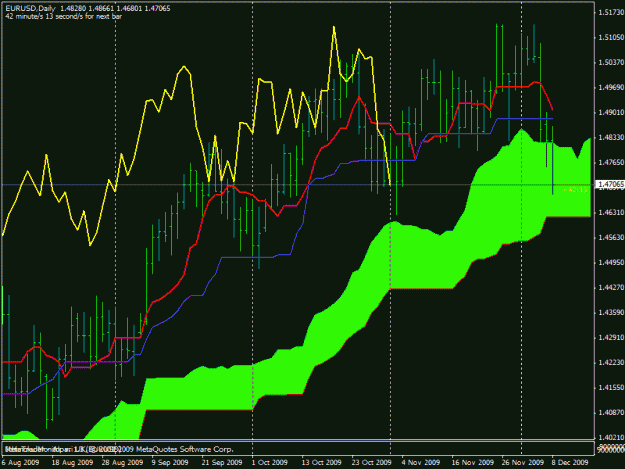
Task: Click the current price label 1.47065
Action: [611, 184]
